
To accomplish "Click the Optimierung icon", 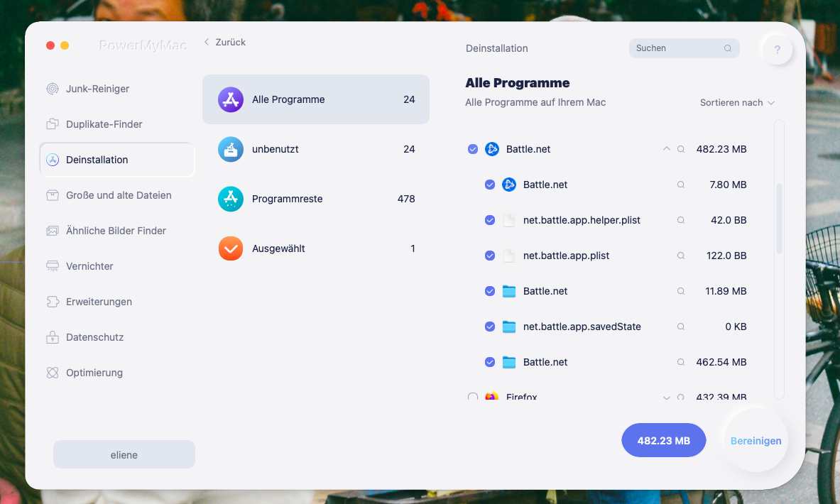I will click(x=53, y=373).
